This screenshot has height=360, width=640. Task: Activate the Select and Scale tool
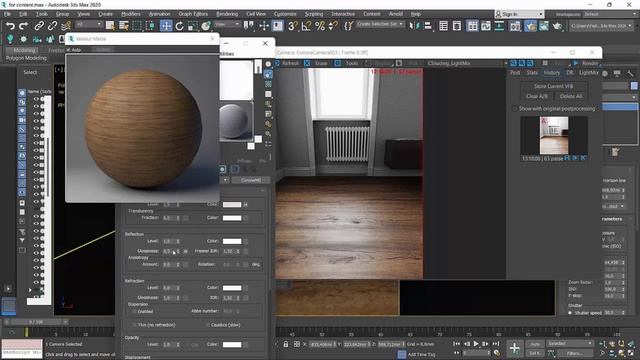click(193, 26)
